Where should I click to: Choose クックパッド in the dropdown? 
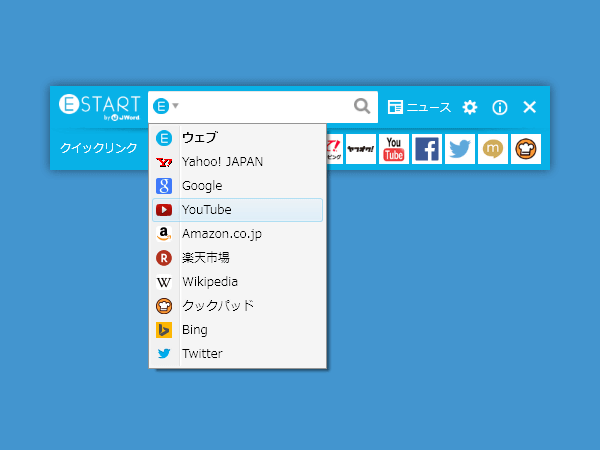pyautogui.click(x=237, y=306)
